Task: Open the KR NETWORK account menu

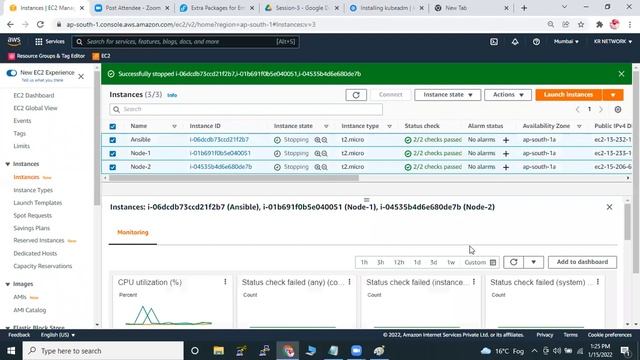Action: coord(613,42)
